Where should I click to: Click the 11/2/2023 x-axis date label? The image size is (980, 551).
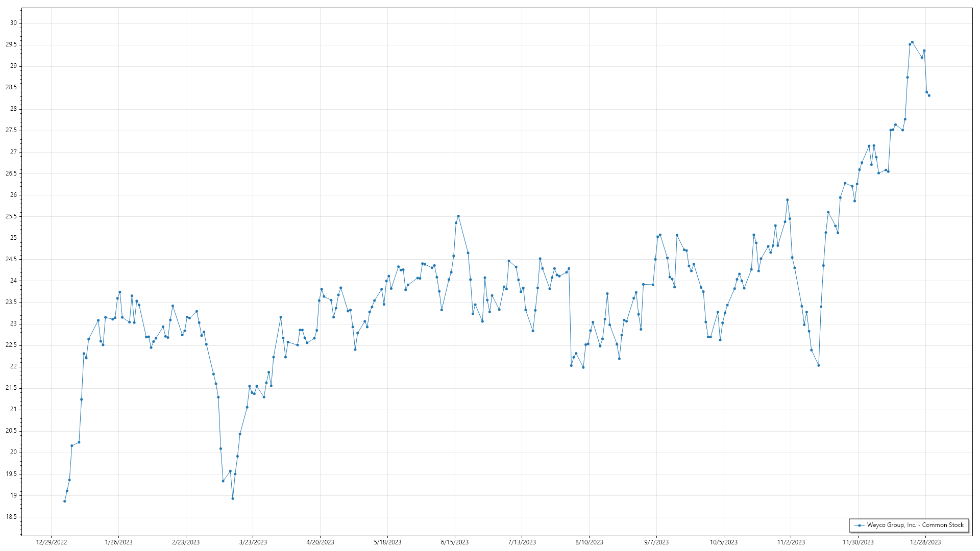pyautogui.click(x=791, y=542)
